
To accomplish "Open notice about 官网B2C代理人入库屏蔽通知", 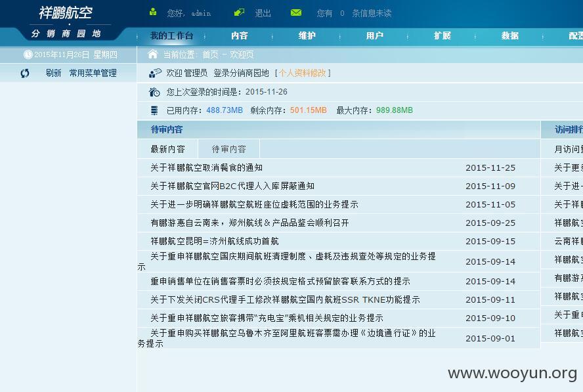I will point(232,186).
